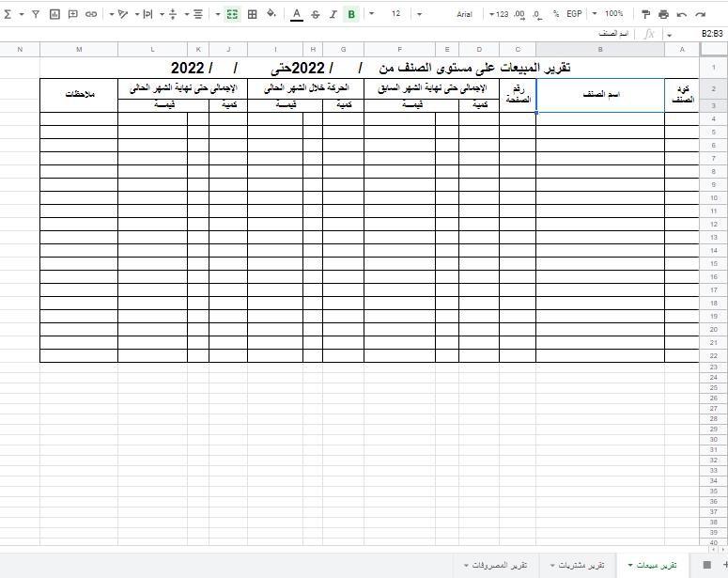Viewport: 728px width, 578px height.
Task: Click the Functions sigma icon
Action: (9, 14)
